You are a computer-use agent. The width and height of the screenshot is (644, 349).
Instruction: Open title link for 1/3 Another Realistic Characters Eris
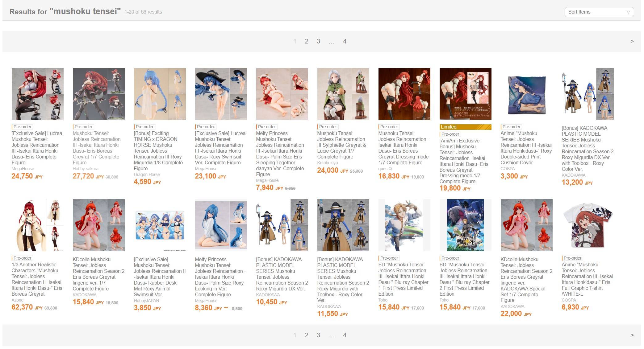37,279
